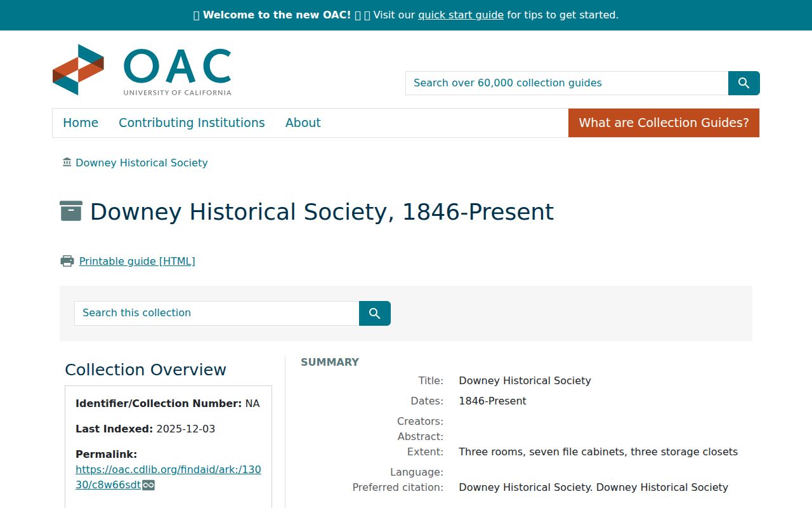Click the SUMMARY heading

[x=330, y=362]
